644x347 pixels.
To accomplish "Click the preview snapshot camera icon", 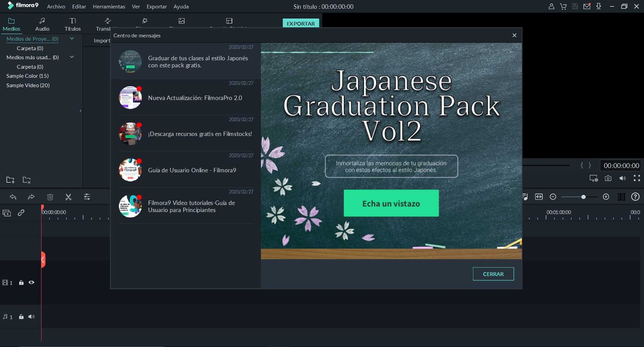I will point(608,178).
